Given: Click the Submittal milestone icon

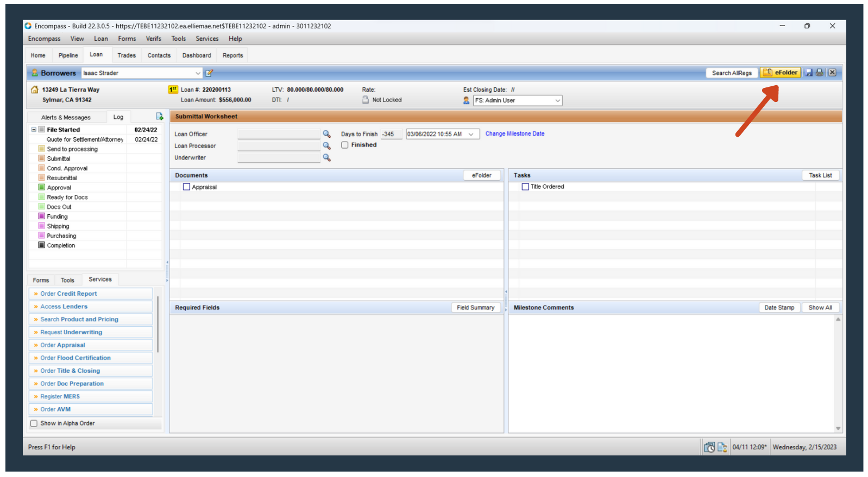Looking at the screenshot, I should (x=42, y=158).
